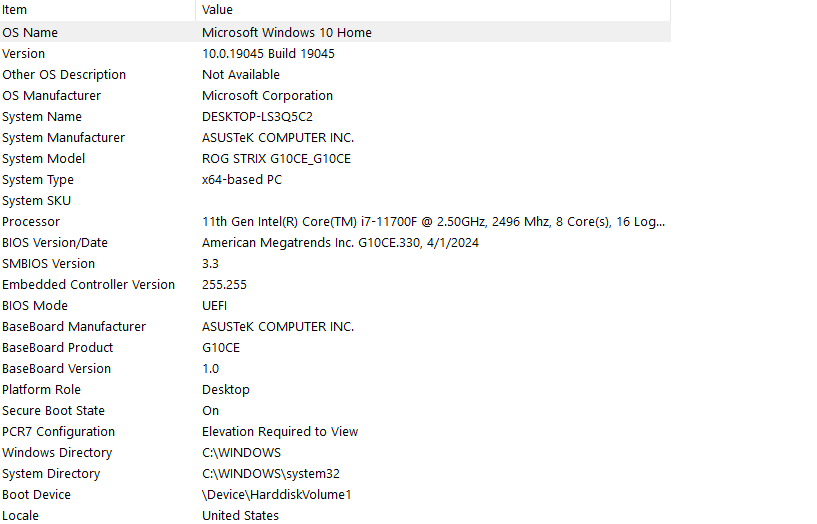
Task: Select value ROG STRIX G10CE_G10CE
Action: point(276,158)
